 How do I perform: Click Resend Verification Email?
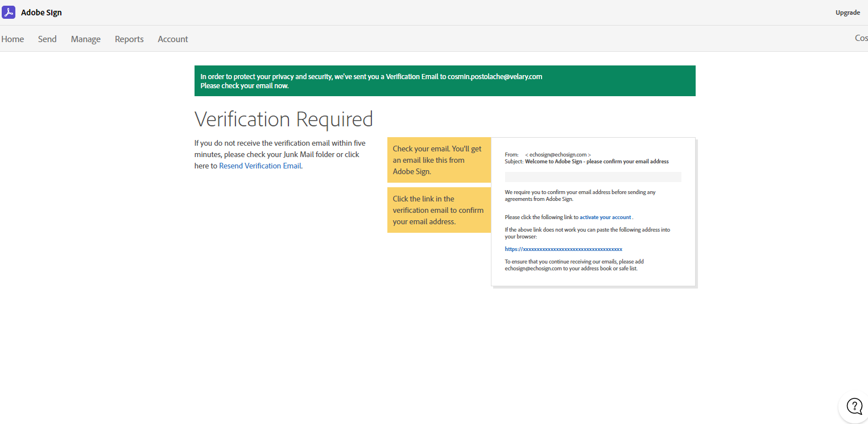point(260,165)
